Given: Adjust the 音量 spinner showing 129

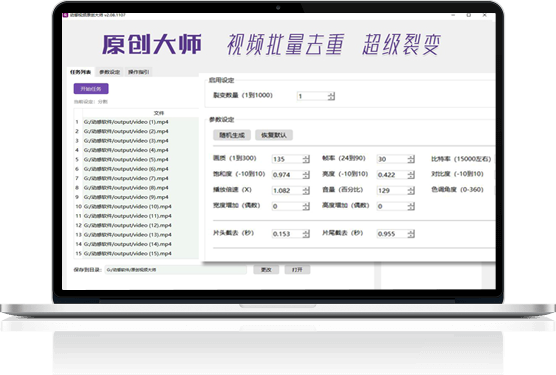Looking at the screenshot, I should pyautogui.click(x=411, y=190).
